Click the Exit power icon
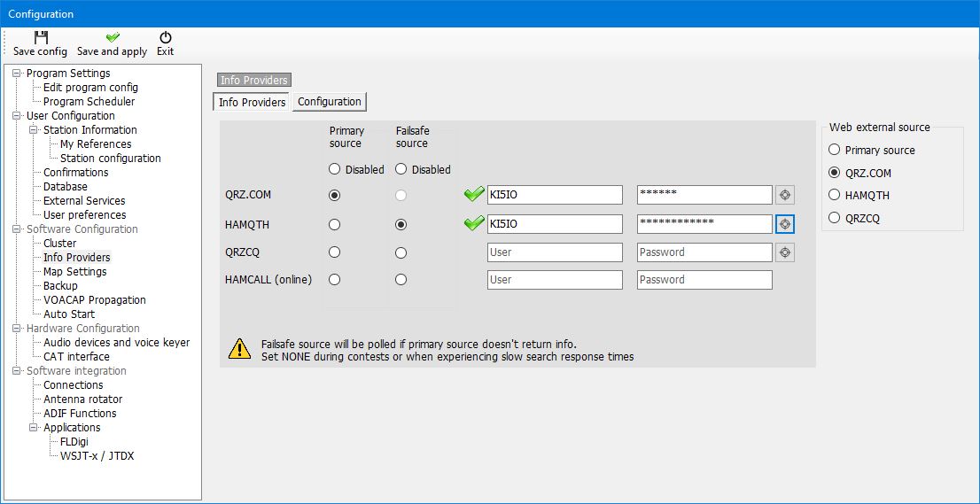This screenshot has width=980, height=504. pyautogui.click(x=165, y=37)
